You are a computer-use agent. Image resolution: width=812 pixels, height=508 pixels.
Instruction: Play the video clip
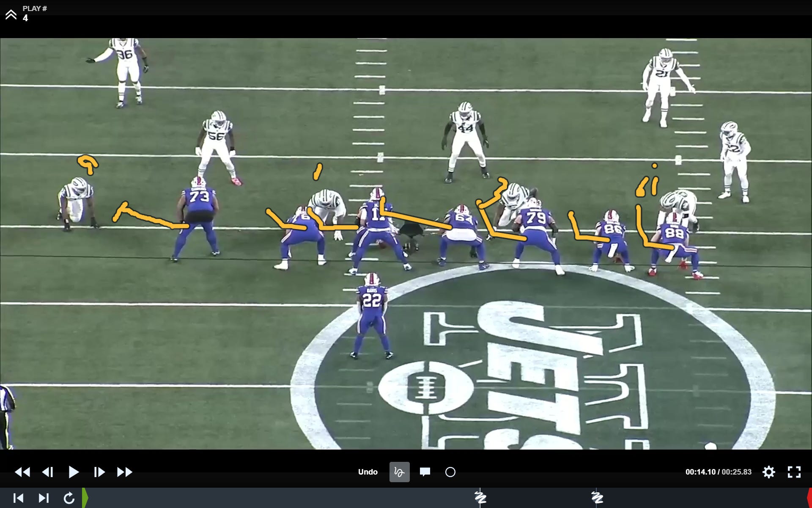pos(74,472)
